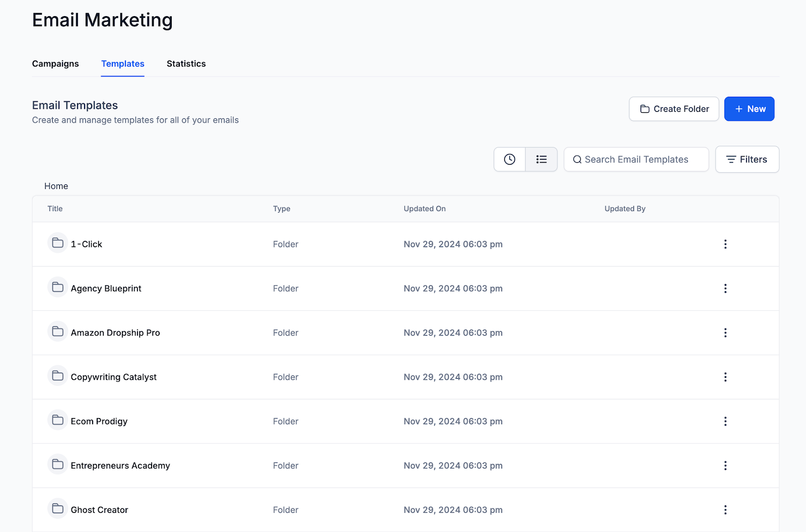Navigate to Home in the breadcrumb
This screenshot has width=806, height=532.
pos(56,186)
